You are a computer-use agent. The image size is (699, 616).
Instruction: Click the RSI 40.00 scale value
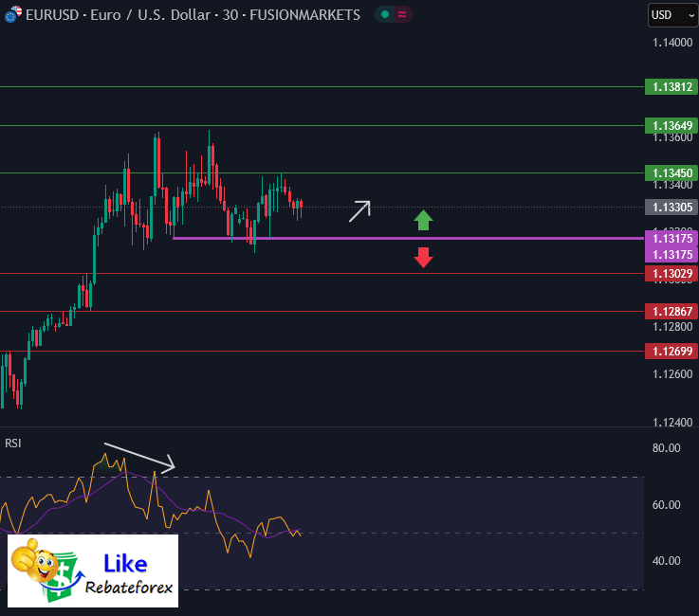pyautogui.click(x=666, y=561)
